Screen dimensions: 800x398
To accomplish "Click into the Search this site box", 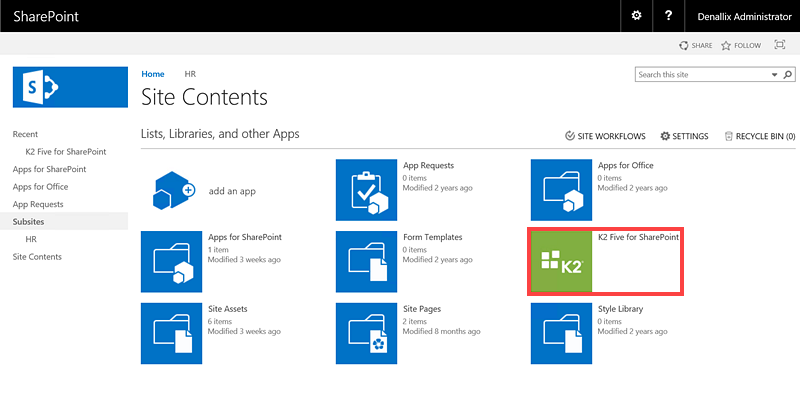I will pos(703,74).
